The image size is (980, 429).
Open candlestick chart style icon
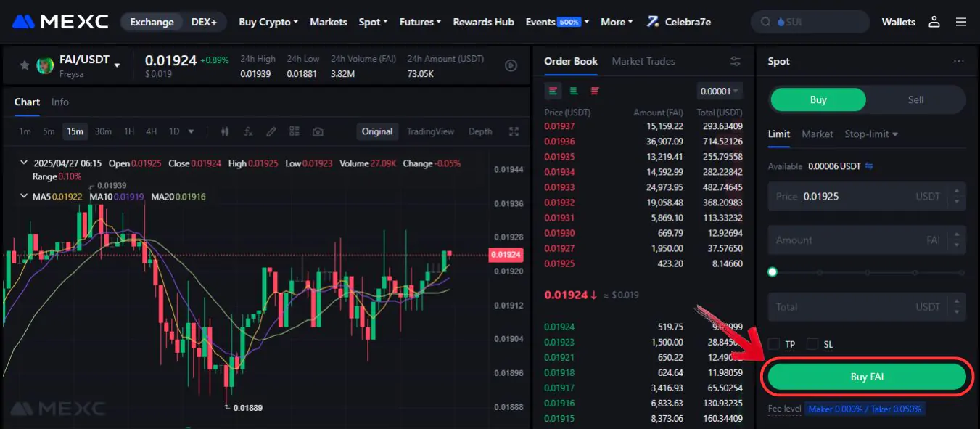[225, 131]
